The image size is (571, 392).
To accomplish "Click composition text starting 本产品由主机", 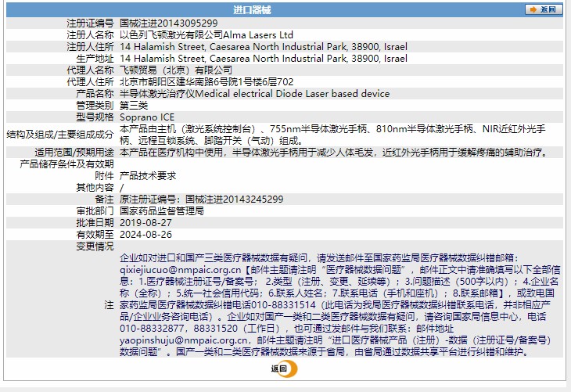I will pyautogui.click(x=332, y=135).
